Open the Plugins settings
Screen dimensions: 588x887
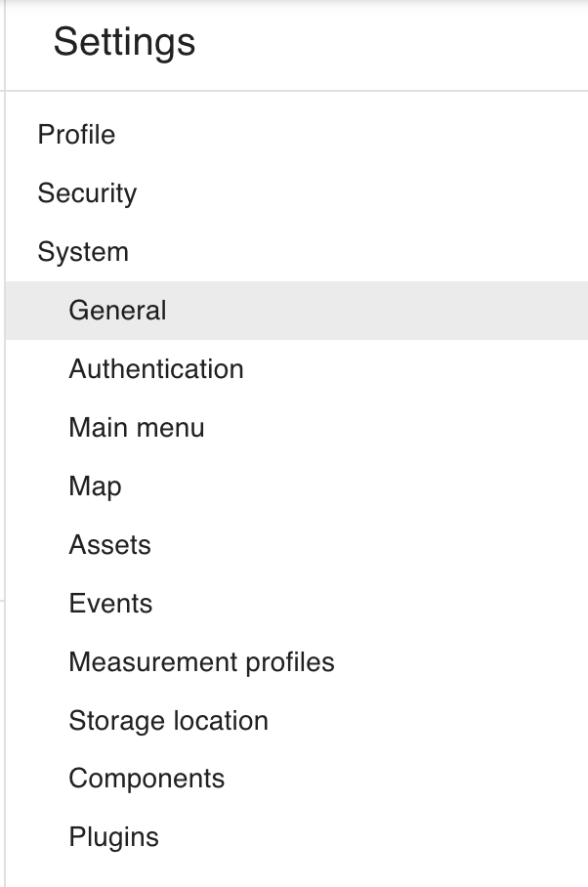tap(113, 837)
